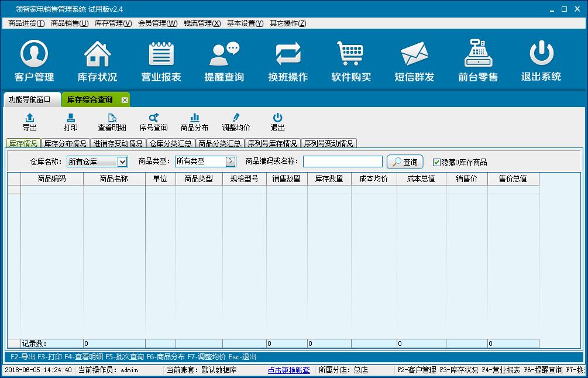This screenshot has width=588, height=378.
Task: Switch to 库存分布情况 sub-tab
Action: tap(66, 143)
